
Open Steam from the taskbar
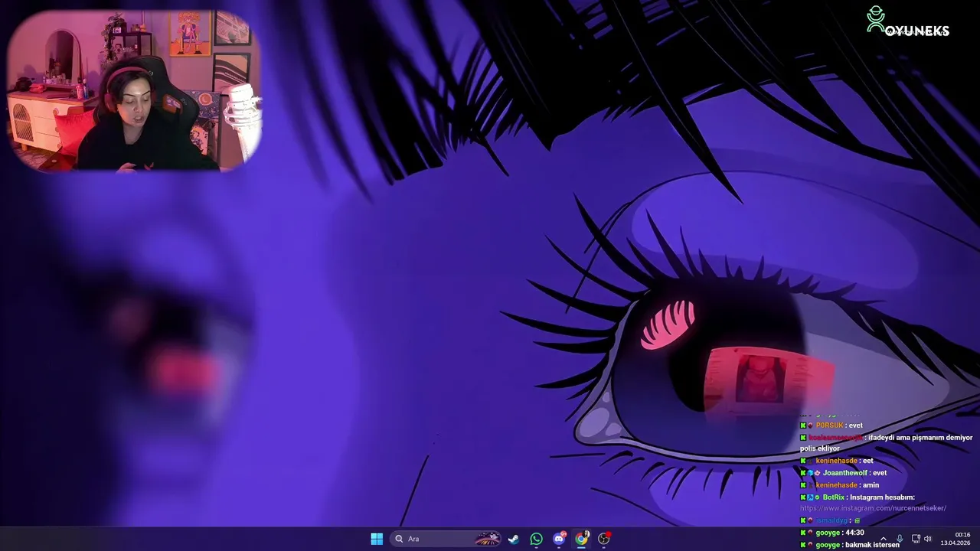[x=514, y=539]
